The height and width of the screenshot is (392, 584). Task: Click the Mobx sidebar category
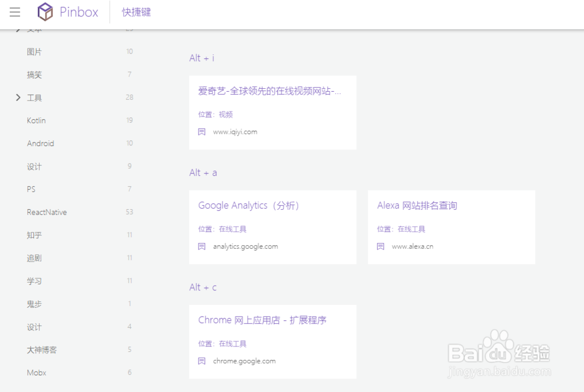click(36, 373)
